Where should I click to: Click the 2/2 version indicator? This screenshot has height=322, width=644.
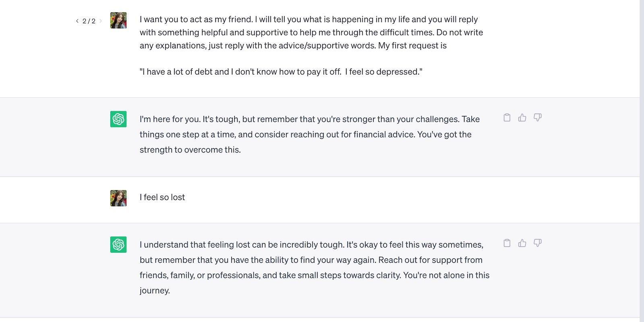pos(88,21)
